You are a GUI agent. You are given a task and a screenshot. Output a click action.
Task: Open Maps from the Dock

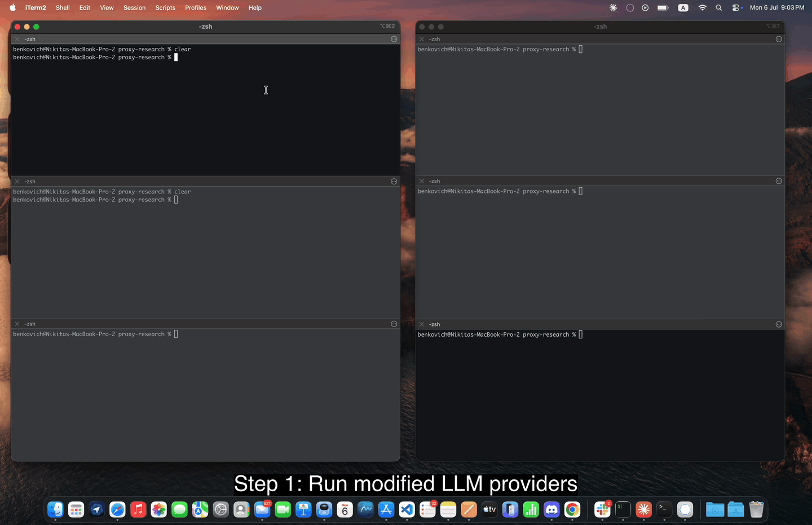pyautogui.click(x=200, y=510)
